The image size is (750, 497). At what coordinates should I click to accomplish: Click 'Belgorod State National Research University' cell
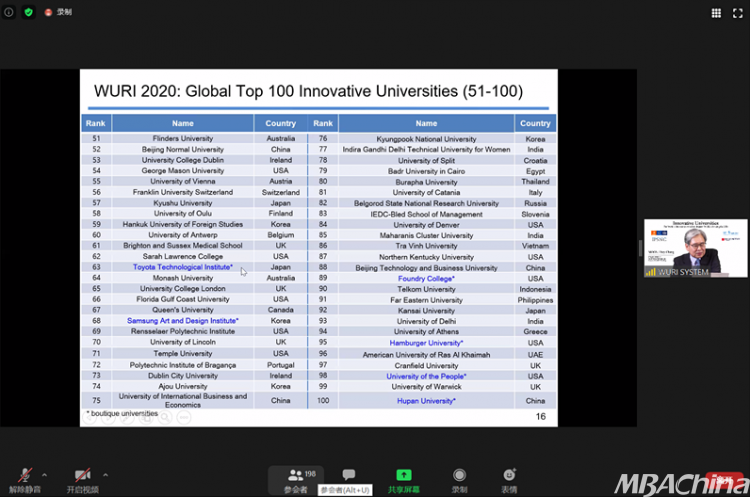point(426,203)
